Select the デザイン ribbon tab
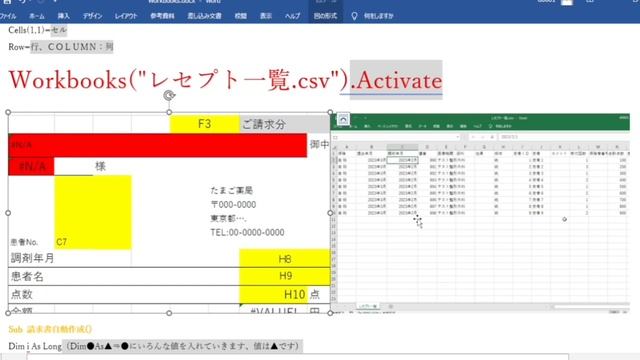This screenshot has height=360, width=640. pyautogui.click(x=93, y=16)
